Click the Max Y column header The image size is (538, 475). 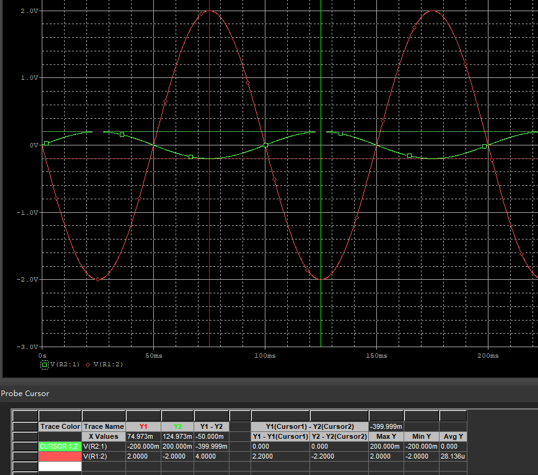tap(386, 437)
